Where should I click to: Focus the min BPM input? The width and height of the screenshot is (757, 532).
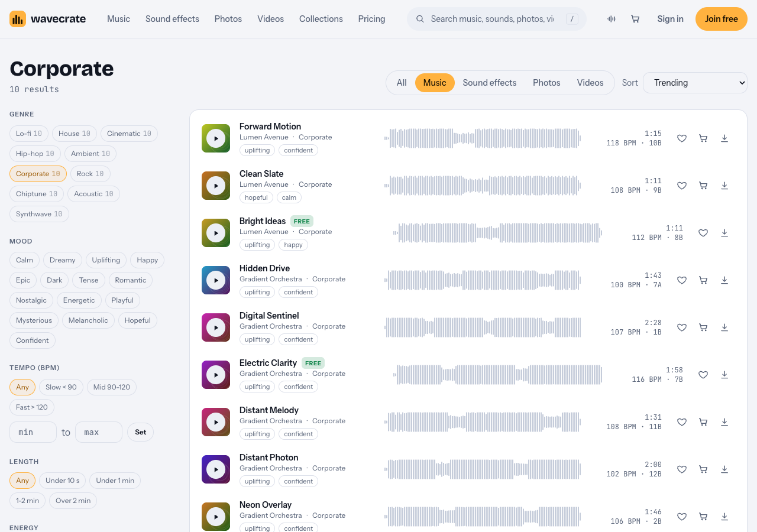pyautogui.click(x=33, y=432)
